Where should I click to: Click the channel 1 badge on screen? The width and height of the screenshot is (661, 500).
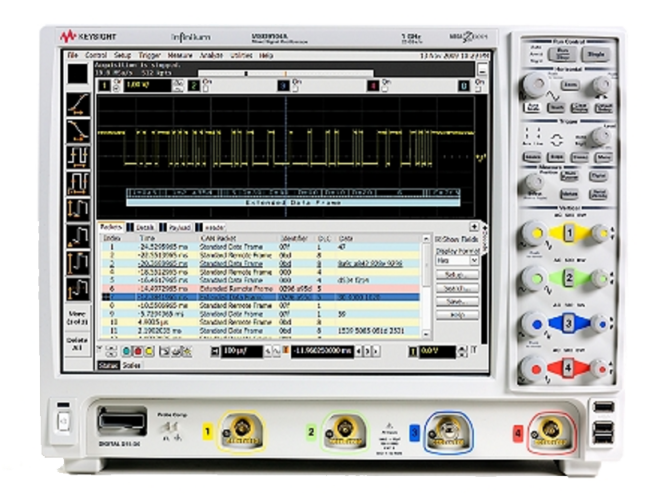click(x=104, y=86)
